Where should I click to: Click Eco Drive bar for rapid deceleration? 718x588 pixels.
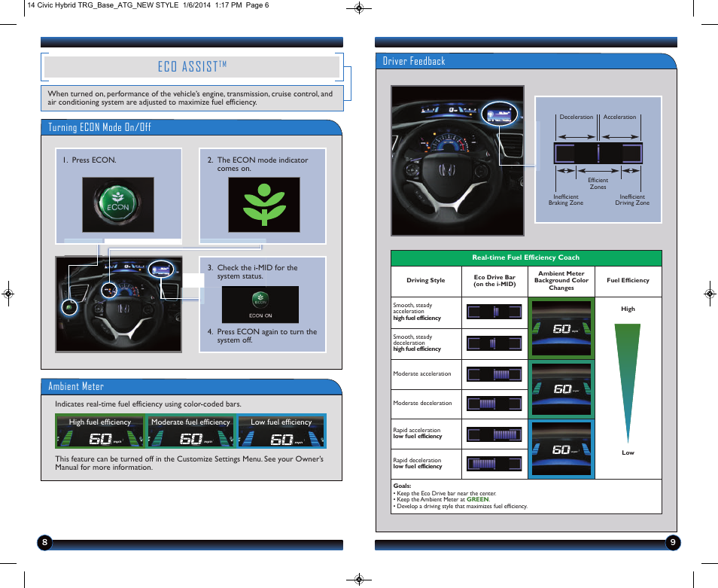coord(494,464)
